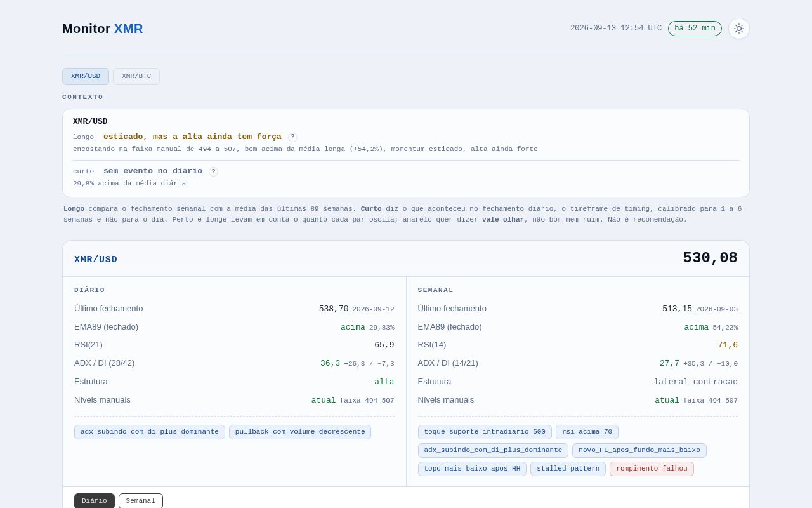The image size is (812, 508).
Task: Click the topo_mais_baixo_apos_HH tag
Action: [x=472, y=469]
